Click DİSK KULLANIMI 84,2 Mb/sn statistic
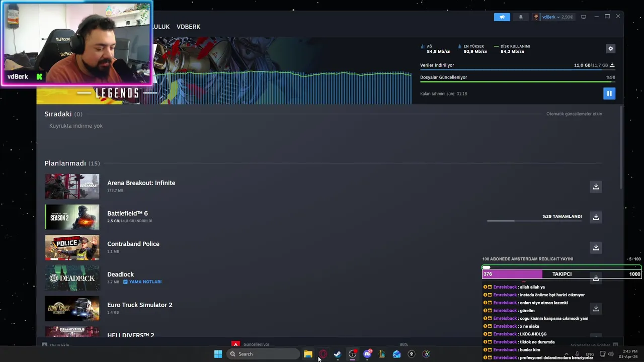Viewport: 644px width, 362px height. coord(512,49)
